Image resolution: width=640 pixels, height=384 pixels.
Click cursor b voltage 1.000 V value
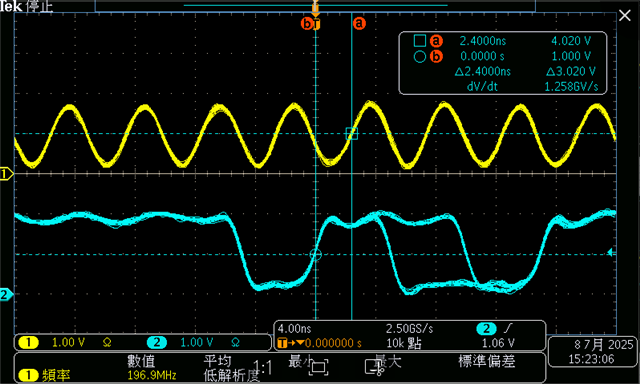click(x=571, y=56)
